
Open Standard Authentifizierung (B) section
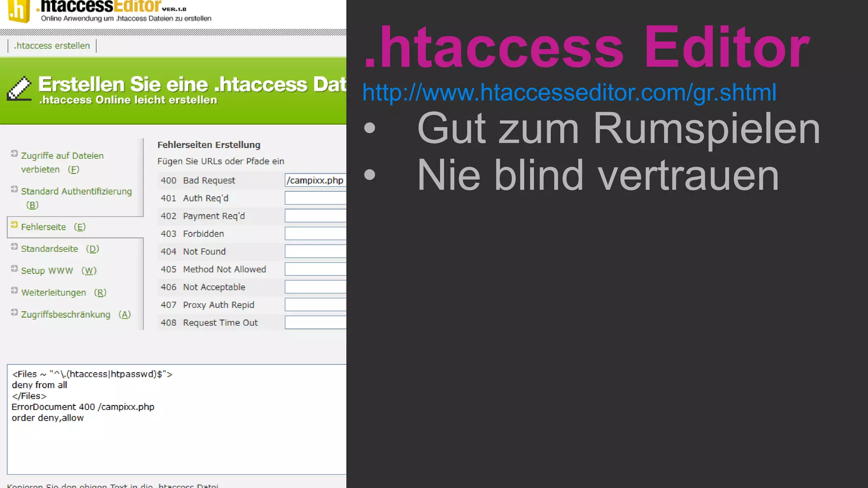tap(76, 198)
